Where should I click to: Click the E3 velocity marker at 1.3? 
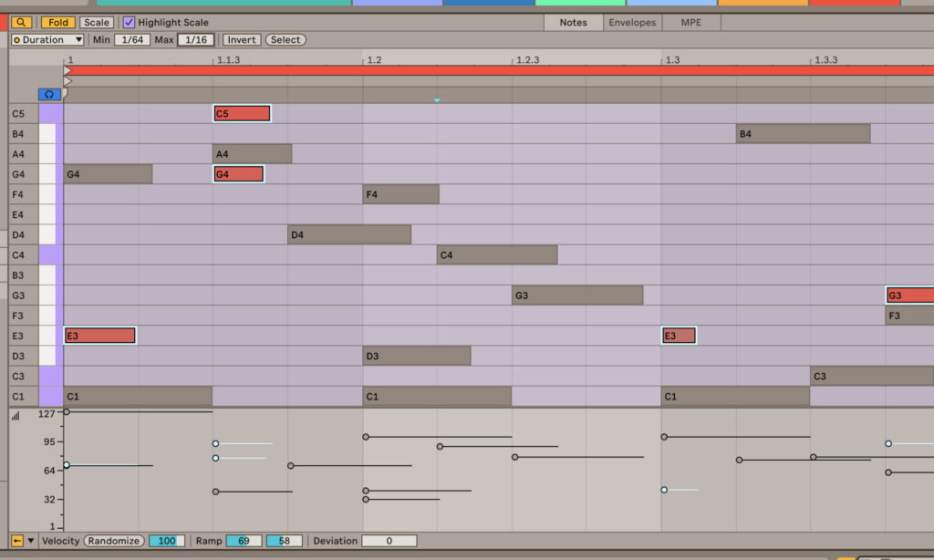664,490
